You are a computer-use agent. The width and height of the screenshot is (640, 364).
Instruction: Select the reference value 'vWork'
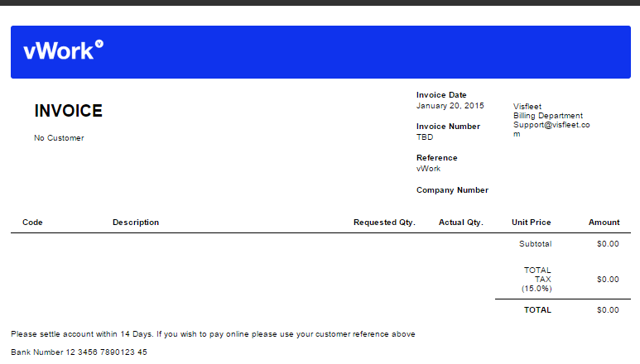tap(429, 169)
